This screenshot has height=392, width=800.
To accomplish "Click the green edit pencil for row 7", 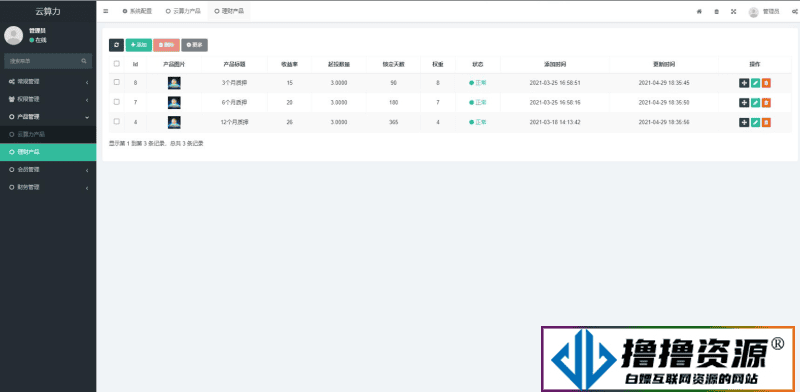I will point(755,103).
